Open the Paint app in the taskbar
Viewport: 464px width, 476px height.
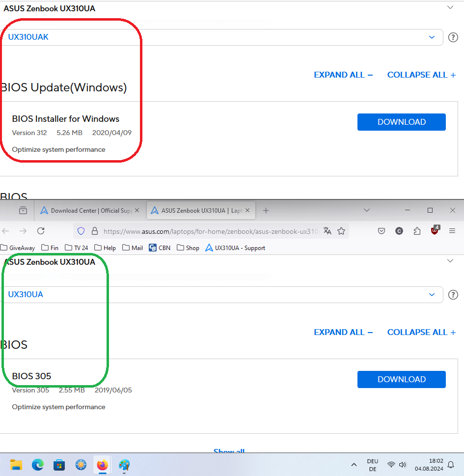pos(124,465)
